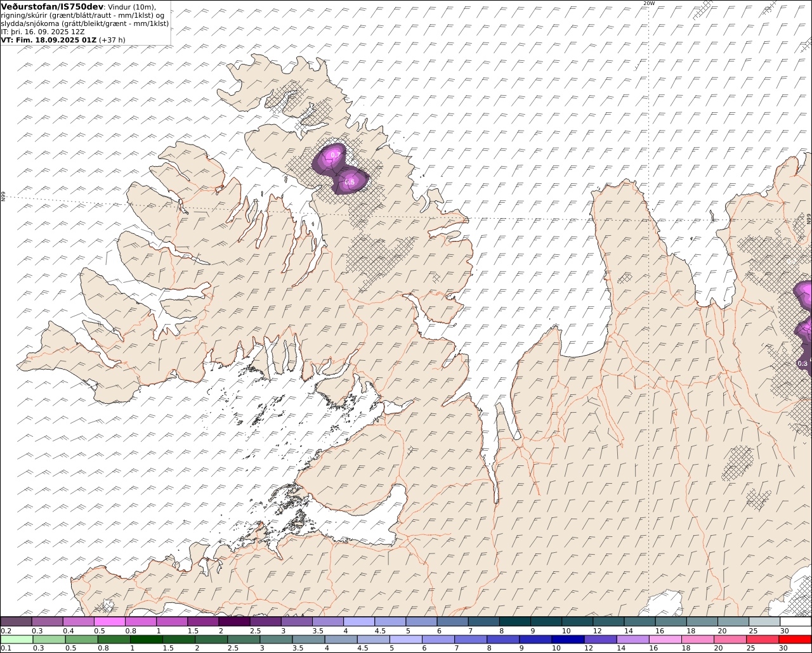Click the '0.1' label under the lower legend bar
Image resolution: width=812 pixels, height=653 pixels.
coord(6,649)
